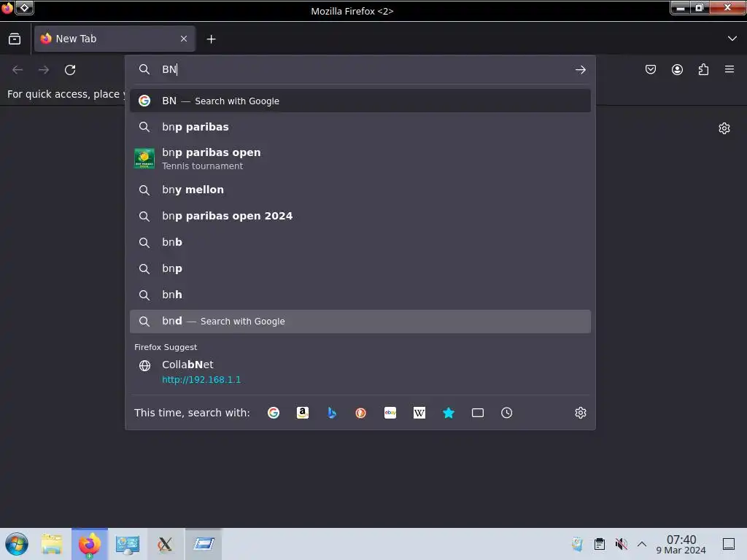Choose bnp paribas open 2024 suggestion

click(360, 216)
